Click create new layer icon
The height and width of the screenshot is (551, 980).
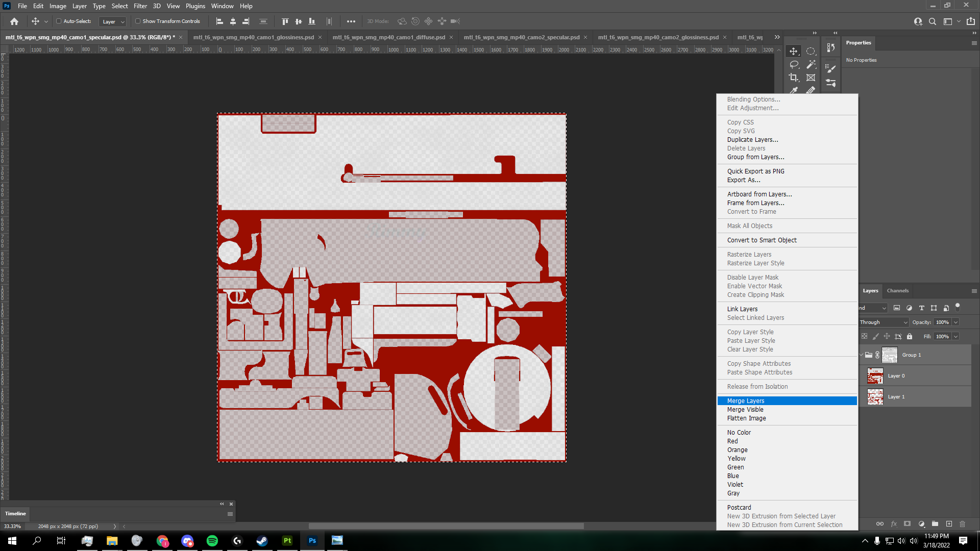click(949, 524)
